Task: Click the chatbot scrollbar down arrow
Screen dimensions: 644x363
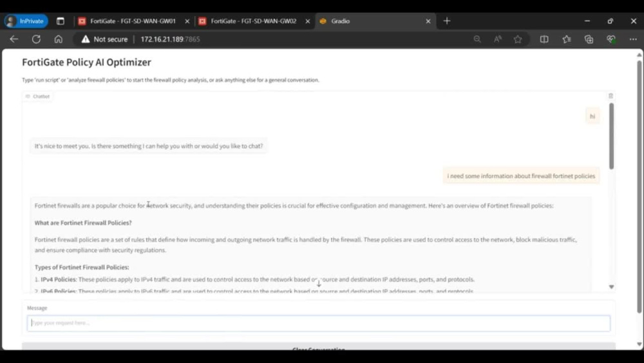Action: (612, 286)
